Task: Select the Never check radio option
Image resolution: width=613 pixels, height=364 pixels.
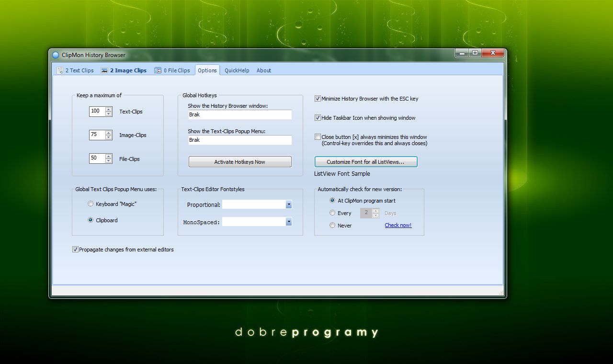Action: [332, 226]
